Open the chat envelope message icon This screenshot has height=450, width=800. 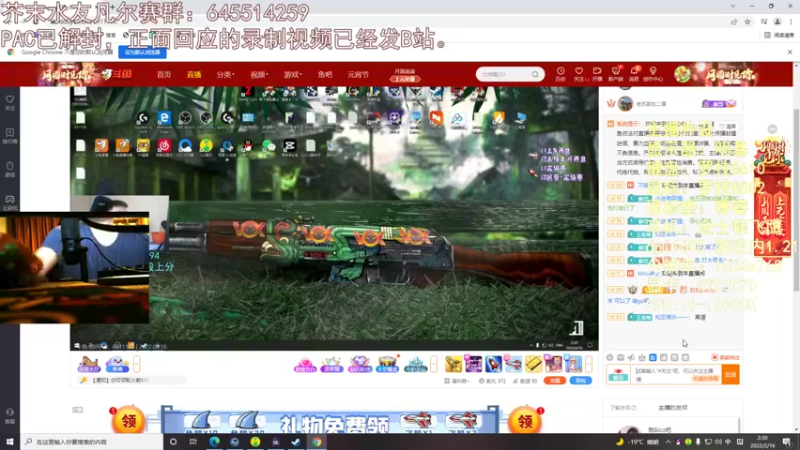pos(620,358)
